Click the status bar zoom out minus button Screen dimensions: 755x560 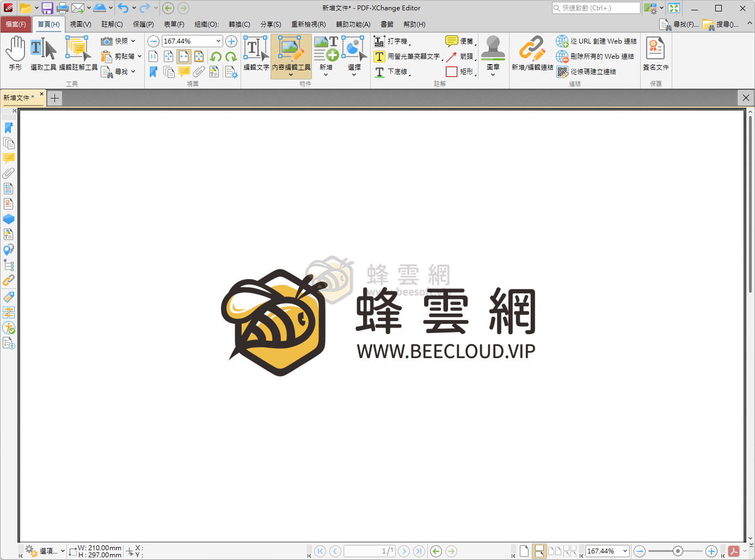pos(640,551)
